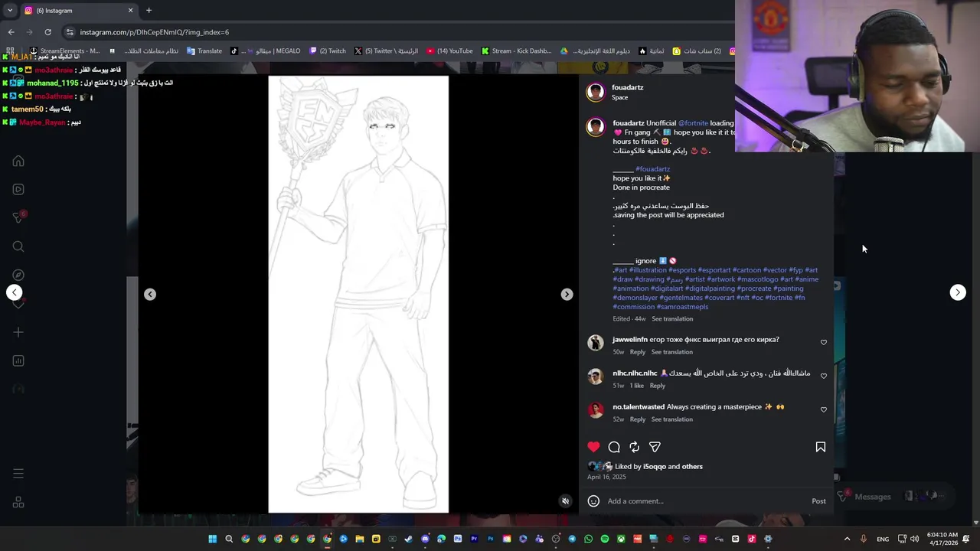Unmute the post audio speaker icon

[x=565, y=501]
